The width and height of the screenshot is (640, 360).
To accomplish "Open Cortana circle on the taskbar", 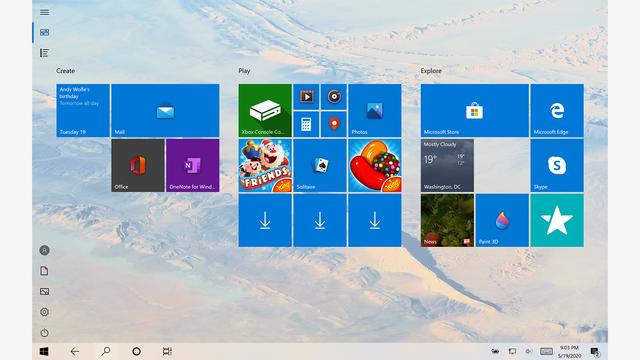I will pyautogui.click(x=137, y=351).
